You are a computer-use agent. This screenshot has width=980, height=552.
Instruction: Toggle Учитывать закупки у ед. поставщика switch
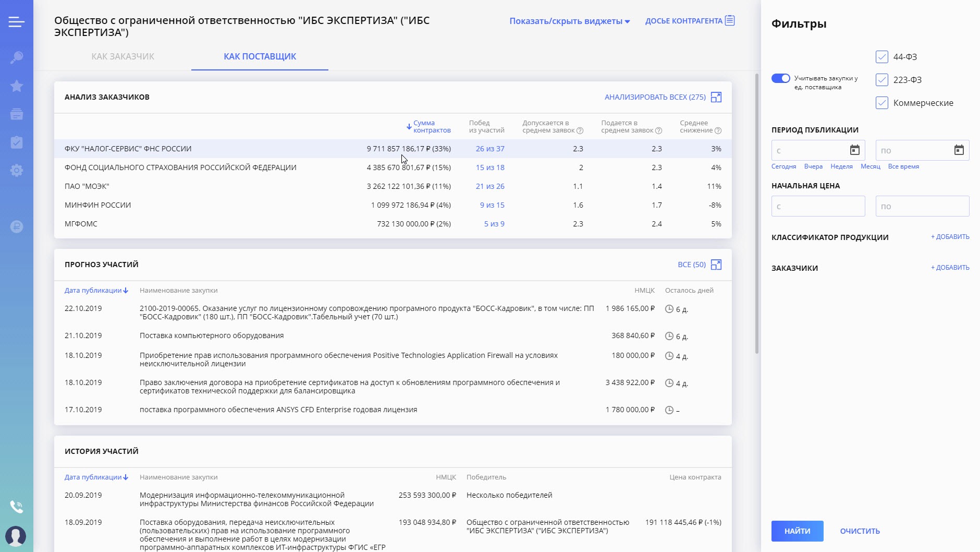pos(781,78)
